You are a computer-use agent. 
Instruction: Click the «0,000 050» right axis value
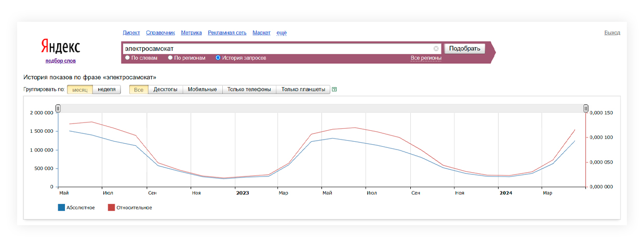601,162
